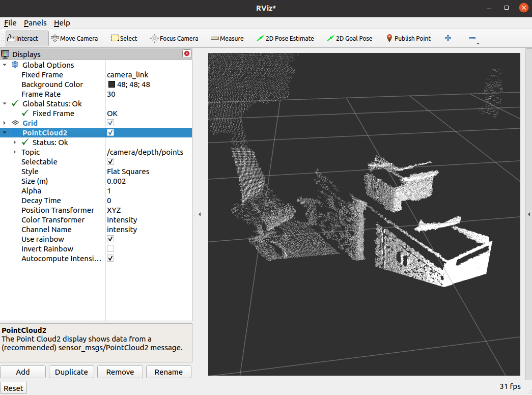Toggle the Grid display checkbox
The height and width of the screenshot is (395, 532).
110,123
